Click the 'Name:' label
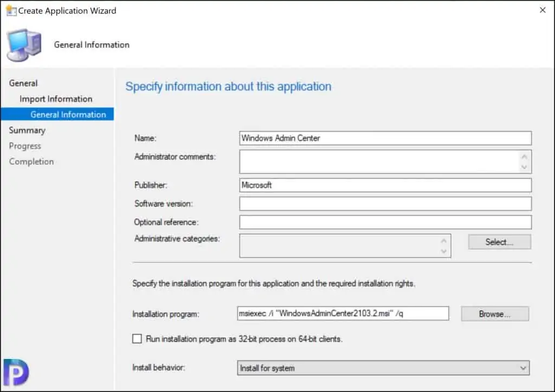 [145, 138]
